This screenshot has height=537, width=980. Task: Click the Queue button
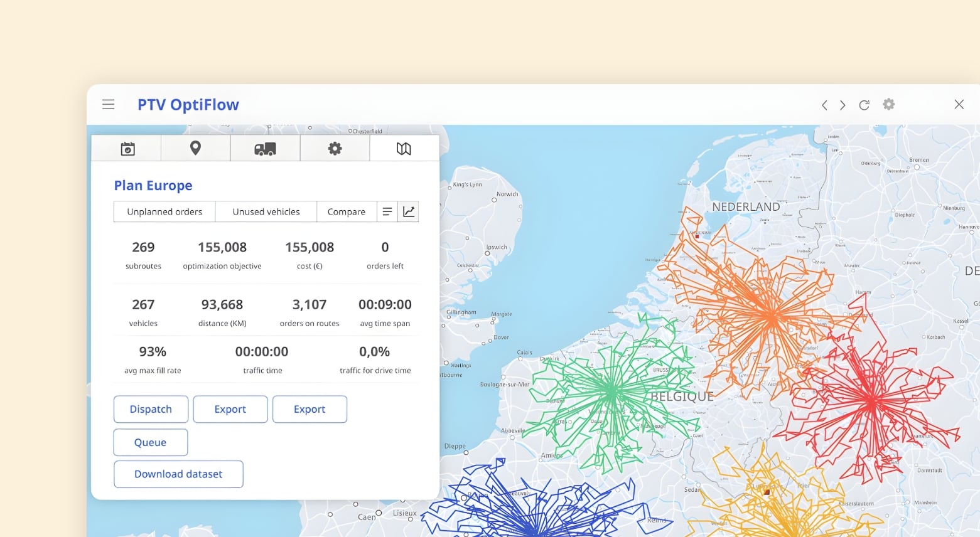click(150, 442)
